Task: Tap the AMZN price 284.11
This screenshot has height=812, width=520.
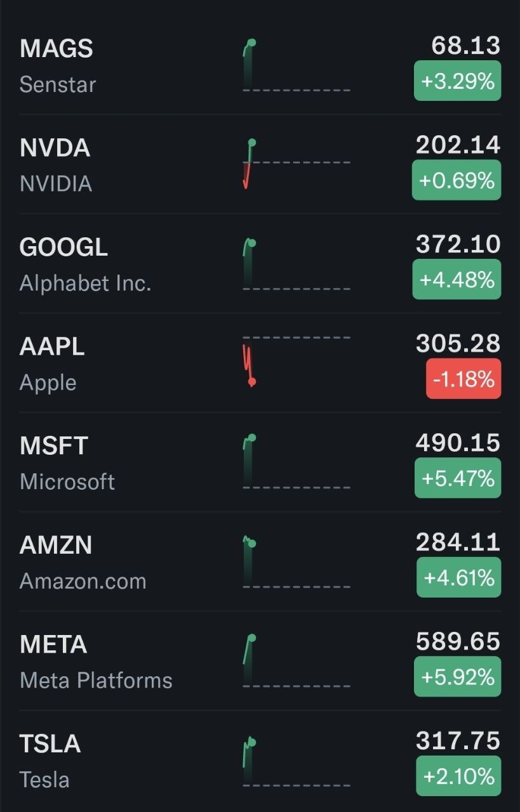Action: pyautogui.click(x=458, y=542)
